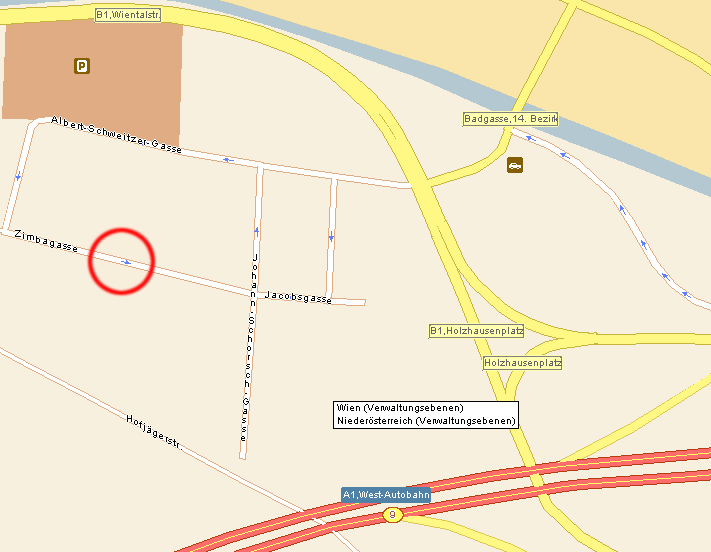Click the one-way arrow east of Johann-Schorsch-Gasse
711x552 pixels.
click(x=331, y=236)
